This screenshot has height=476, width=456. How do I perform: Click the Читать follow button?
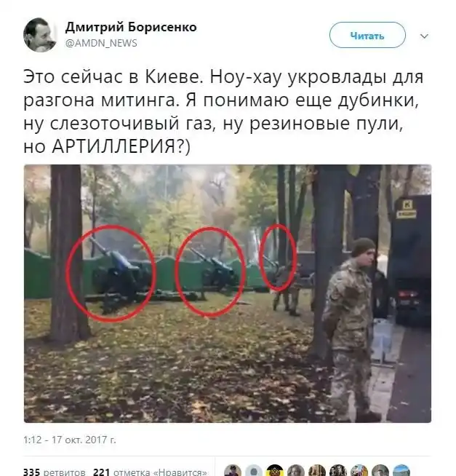(367, 35)
